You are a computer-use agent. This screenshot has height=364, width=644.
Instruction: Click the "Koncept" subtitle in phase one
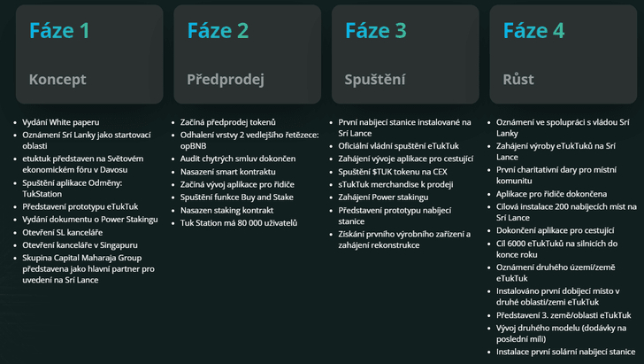(57, 80)
